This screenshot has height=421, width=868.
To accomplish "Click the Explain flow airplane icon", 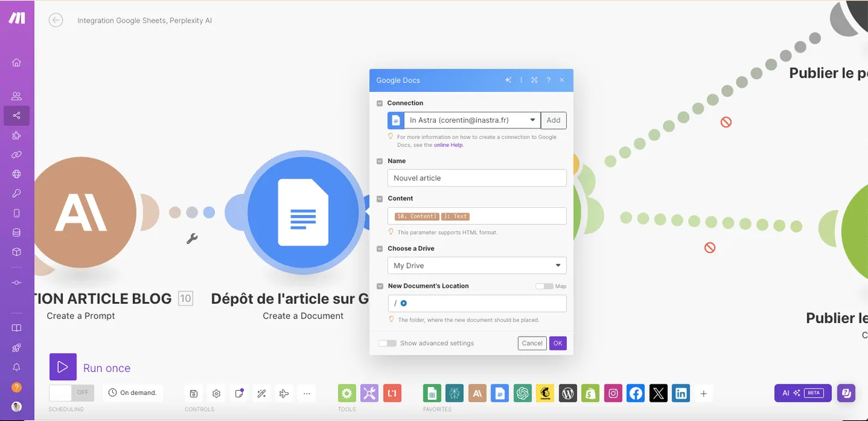I will click(x=285, y=393).
